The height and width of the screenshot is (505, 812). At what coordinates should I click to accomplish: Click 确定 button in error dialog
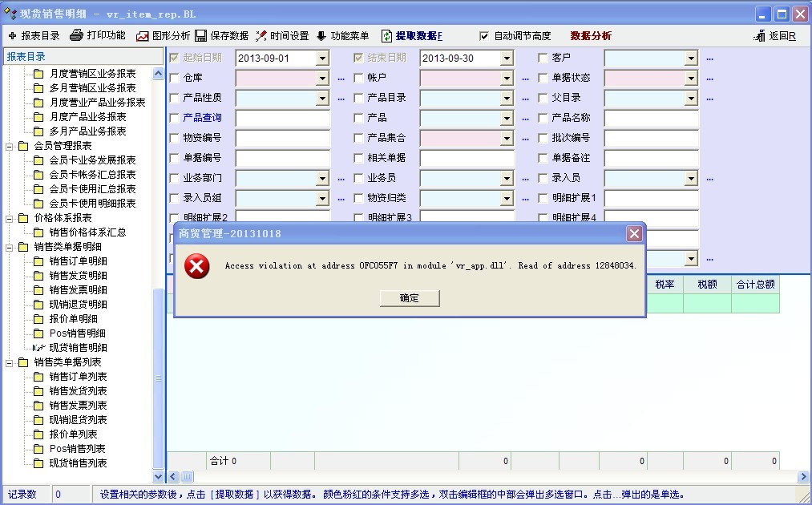(409, 297)
